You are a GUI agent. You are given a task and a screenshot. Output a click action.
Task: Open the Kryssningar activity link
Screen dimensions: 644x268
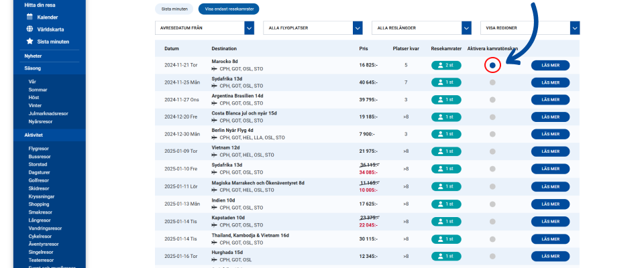coord(42,196)
